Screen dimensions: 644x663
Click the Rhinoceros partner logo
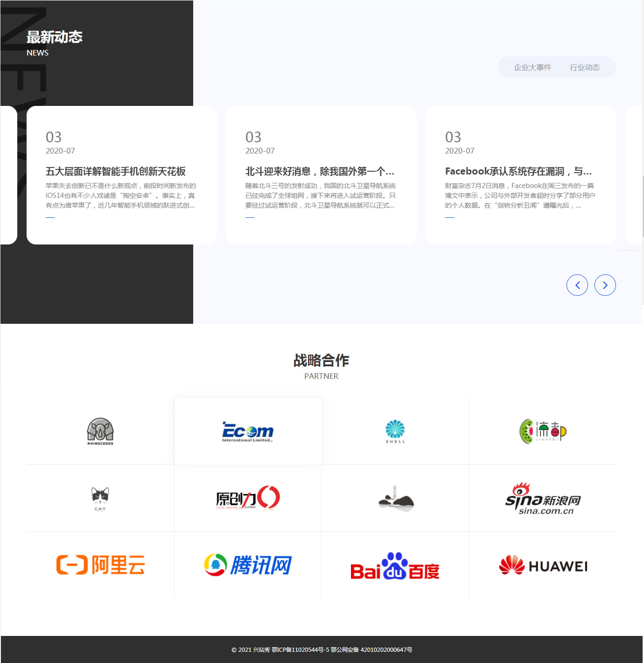100,431
